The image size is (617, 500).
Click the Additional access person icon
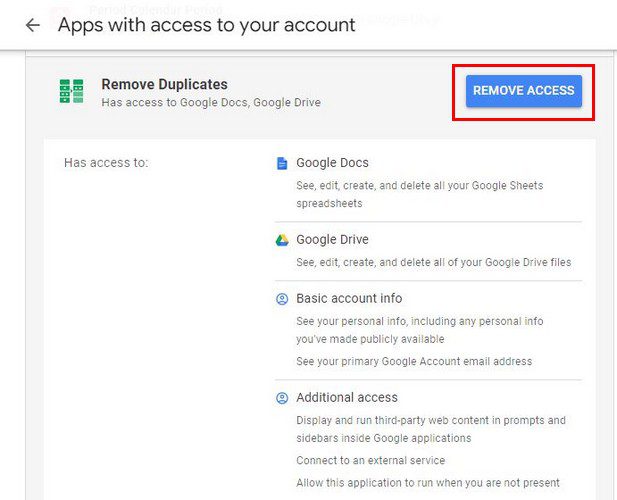(x=282, y=398)
